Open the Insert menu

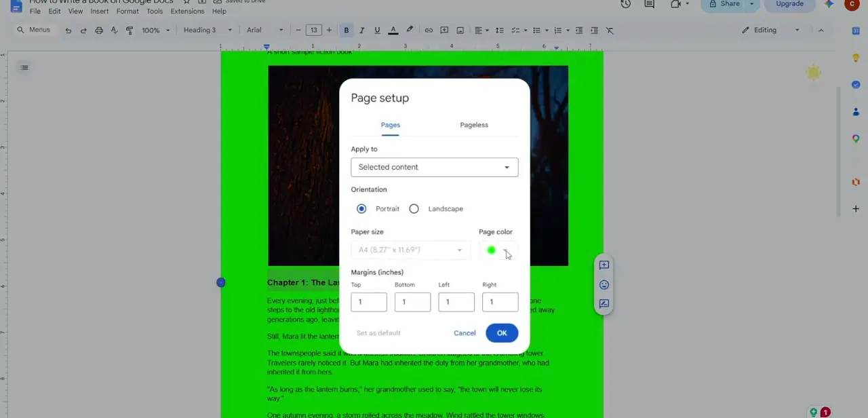99,12
